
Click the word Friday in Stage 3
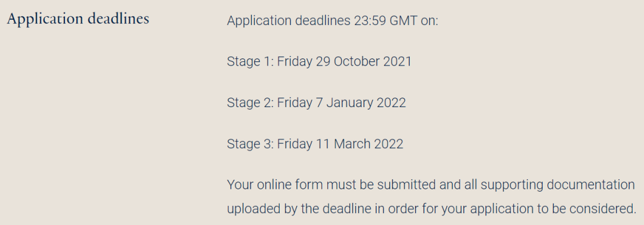(295, 143)
